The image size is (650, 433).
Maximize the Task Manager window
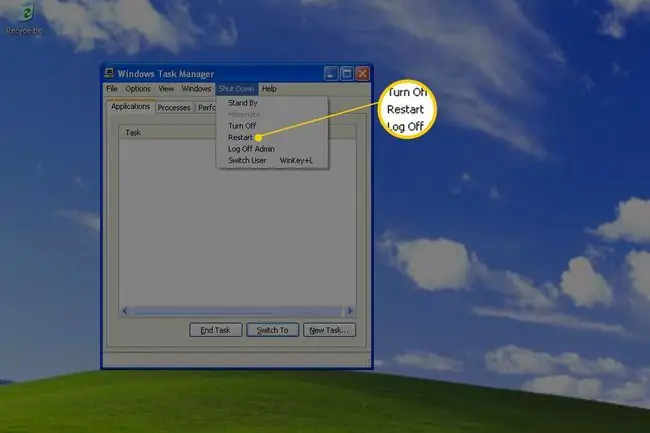347,74
